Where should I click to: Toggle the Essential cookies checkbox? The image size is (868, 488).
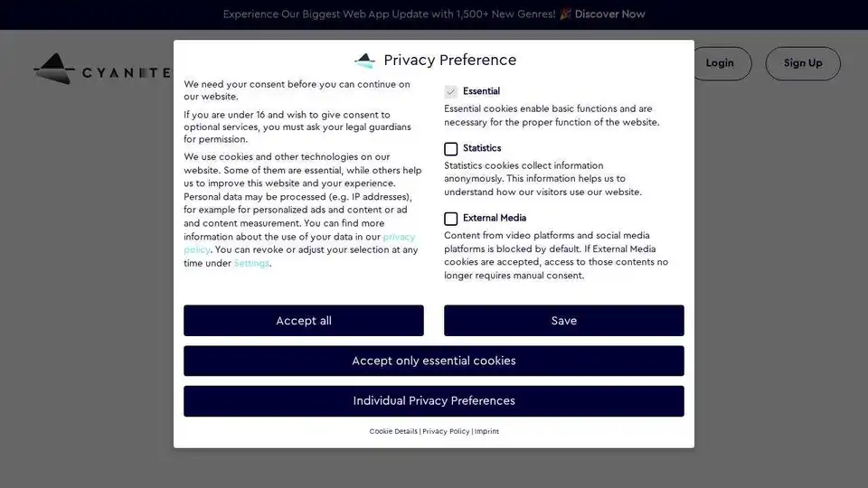click(x=450, y=91)
